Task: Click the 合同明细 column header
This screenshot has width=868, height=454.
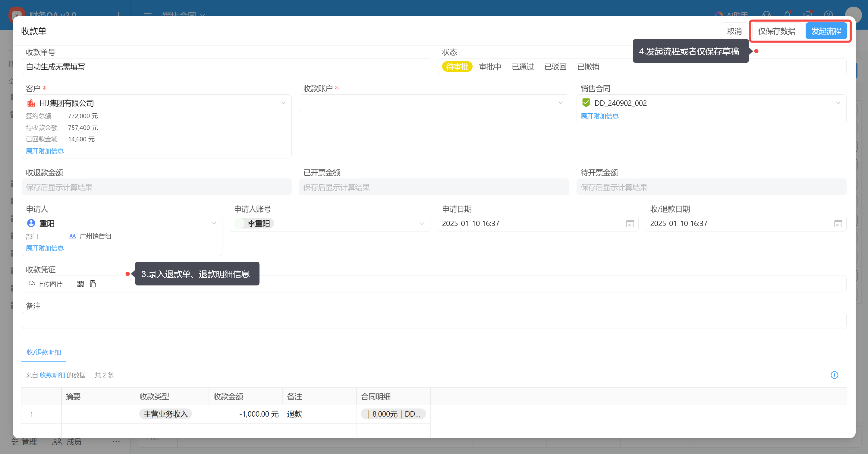Action: (x=393, y=396)
